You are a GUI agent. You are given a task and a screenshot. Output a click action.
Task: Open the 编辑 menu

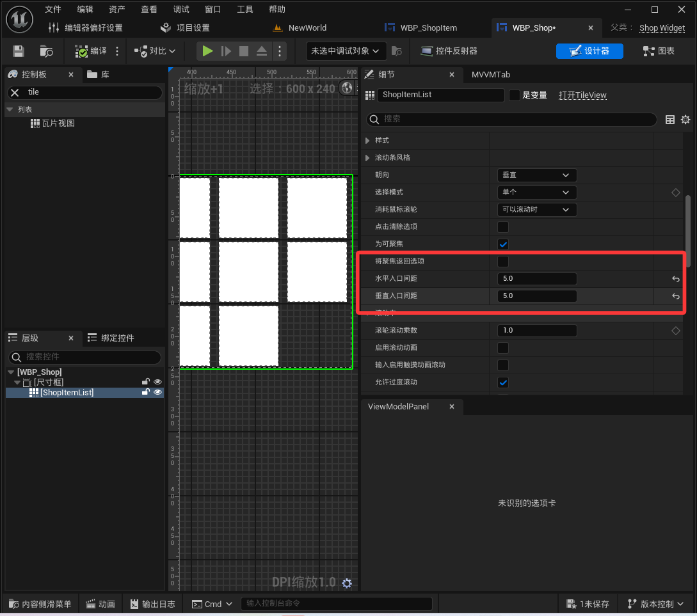85,10
